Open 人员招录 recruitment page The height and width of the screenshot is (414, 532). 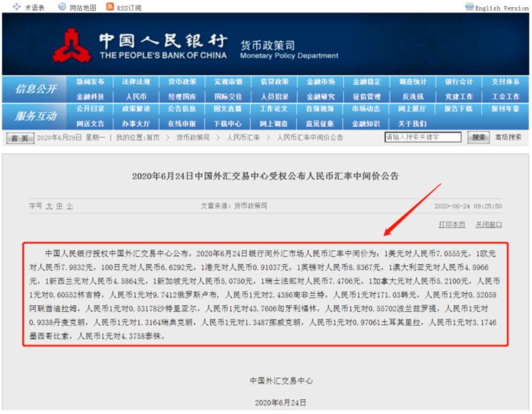275,97
